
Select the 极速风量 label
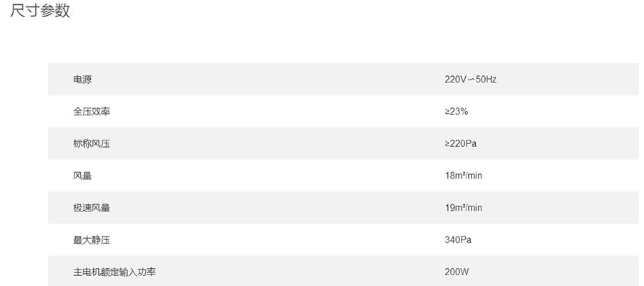coord(92,208)
